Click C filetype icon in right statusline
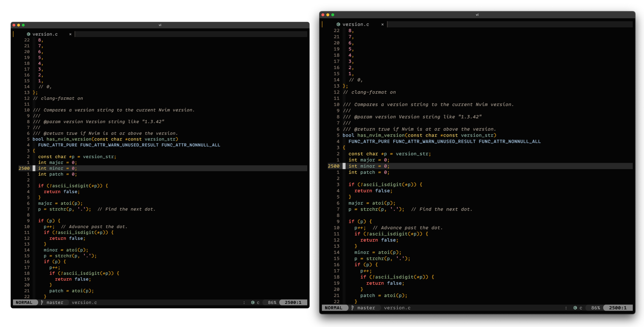 click(x=575, y=308)
